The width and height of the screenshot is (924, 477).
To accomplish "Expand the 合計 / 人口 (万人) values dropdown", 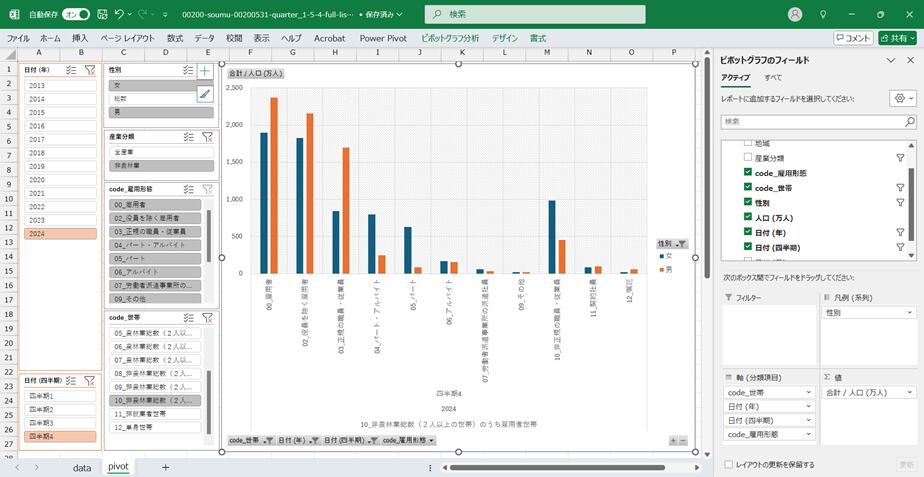I will click(x=909, y=392).
